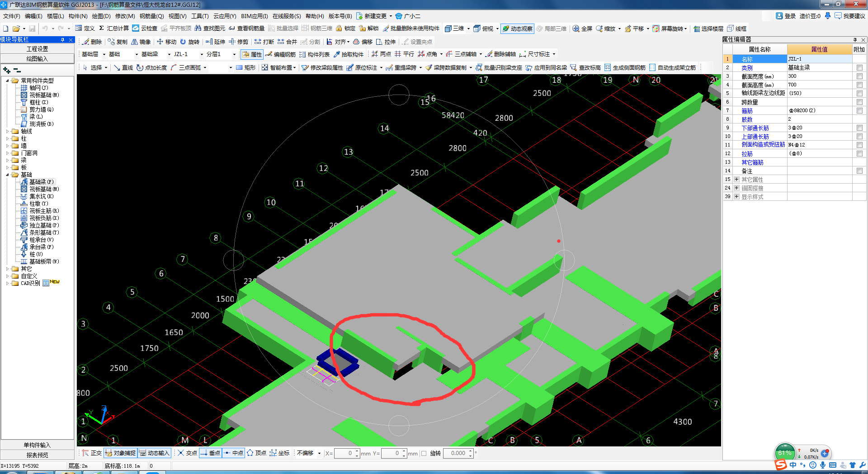Open the JZL-1 component dropdown

click(202, 54)
